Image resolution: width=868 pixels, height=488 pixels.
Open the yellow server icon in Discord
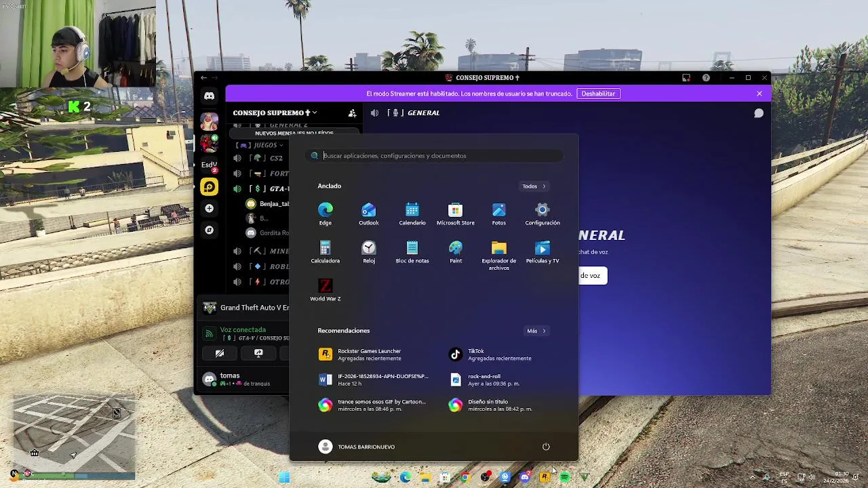click(x=210, y=186)
